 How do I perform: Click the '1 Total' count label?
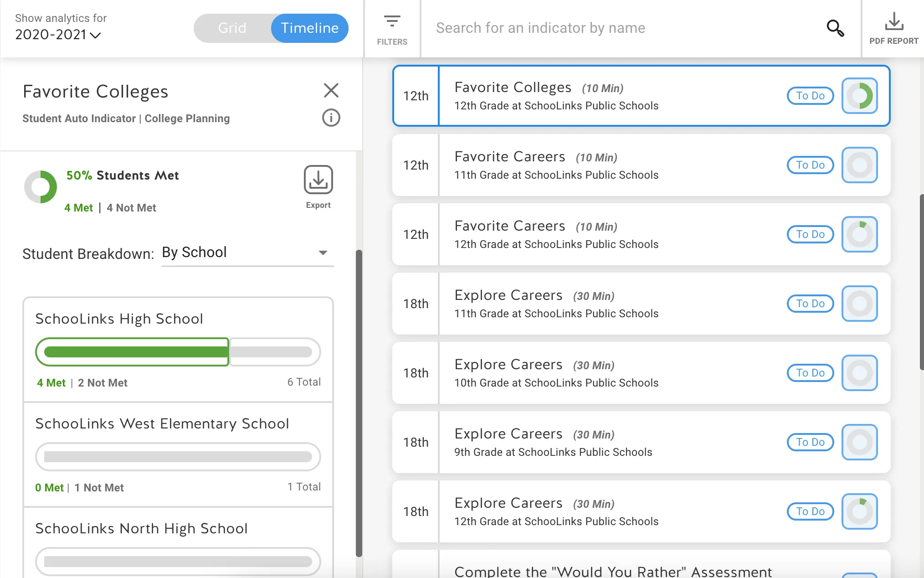(x=304, y=487)
